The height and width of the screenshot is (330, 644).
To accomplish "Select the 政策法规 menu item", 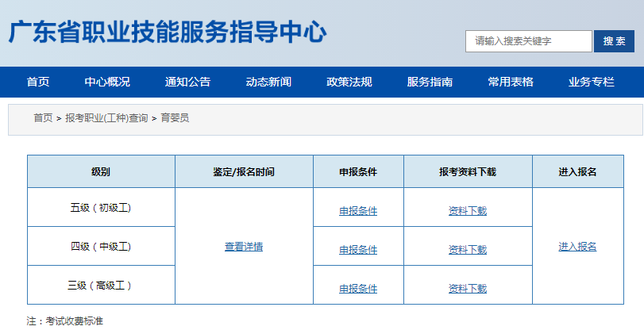I will point(349,82).
